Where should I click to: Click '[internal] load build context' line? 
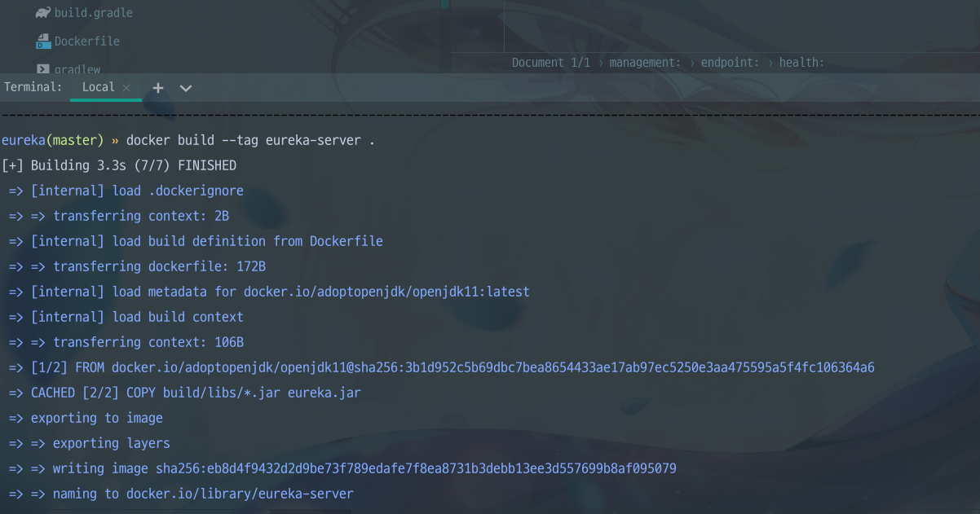[126, 317]
